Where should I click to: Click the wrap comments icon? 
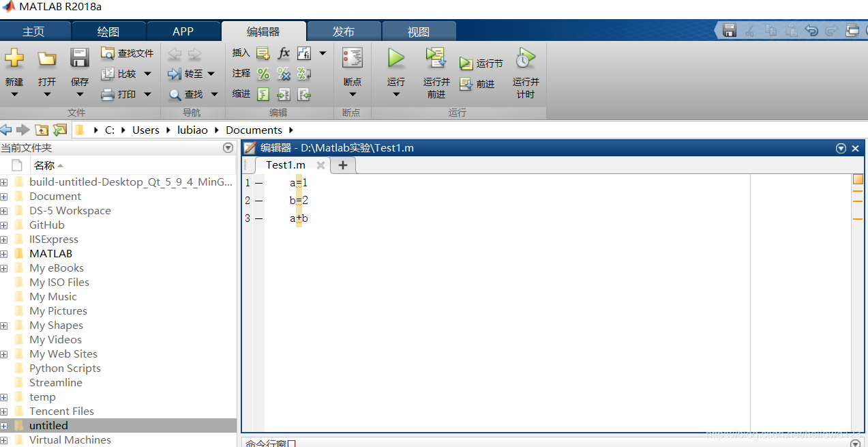pos(304,74)
